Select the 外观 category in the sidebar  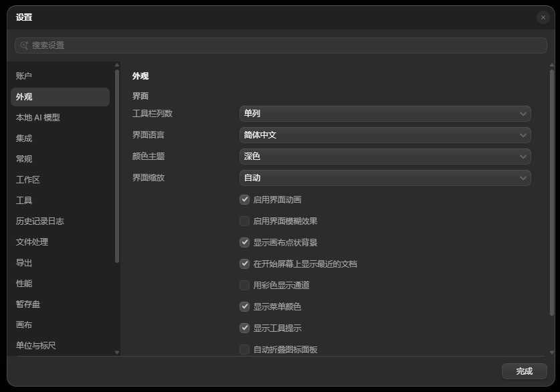(x=60, y=97)
